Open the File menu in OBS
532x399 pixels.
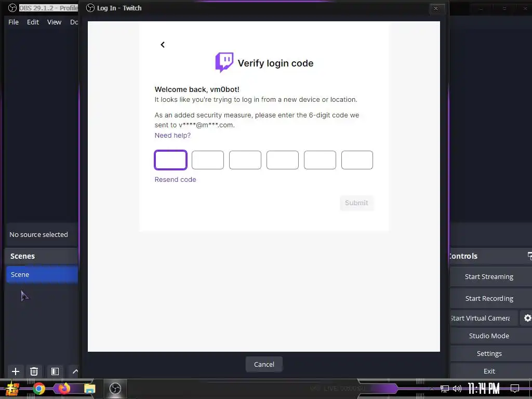[13, 22]
